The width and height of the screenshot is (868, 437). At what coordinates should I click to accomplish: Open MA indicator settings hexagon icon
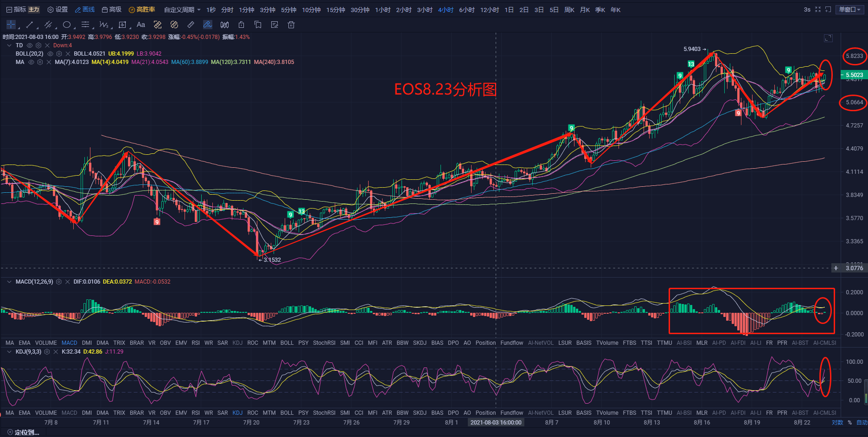coord(40,62)
